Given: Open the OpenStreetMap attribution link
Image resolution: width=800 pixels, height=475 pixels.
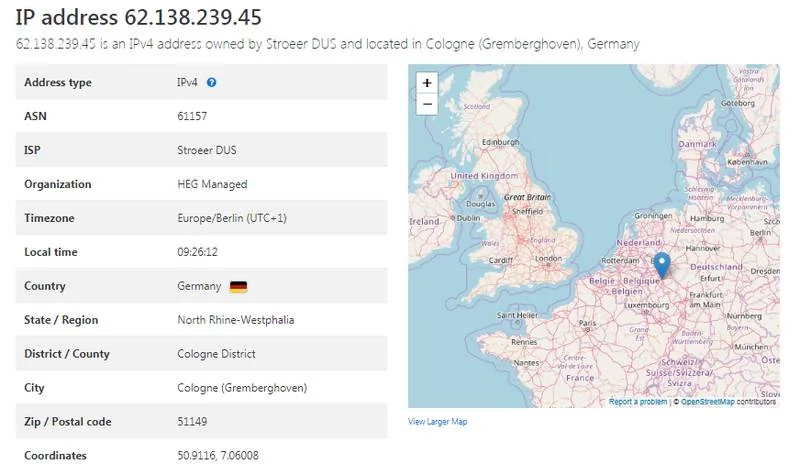Looking at the screenshot, I should (x=708, y=401).
